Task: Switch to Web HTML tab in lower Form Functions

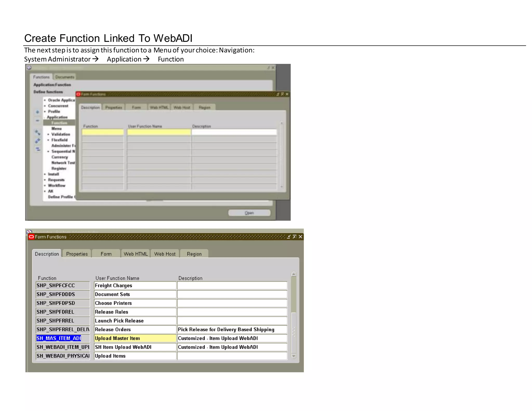Action: pyautogui.click(x=136, y=254)
